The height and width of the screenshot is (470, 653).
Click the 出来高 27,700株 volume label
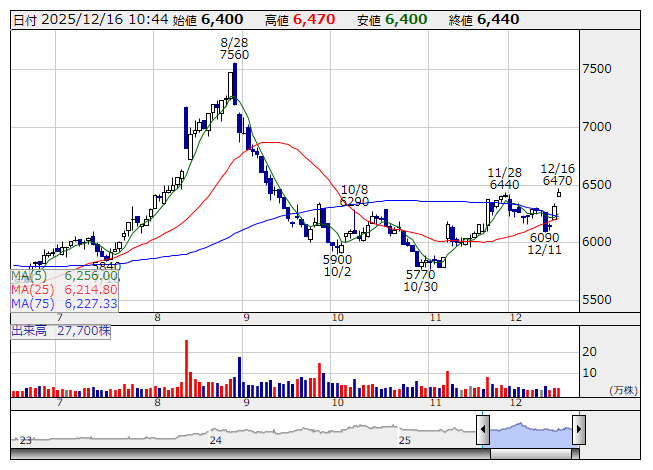(x=60, y=329)
